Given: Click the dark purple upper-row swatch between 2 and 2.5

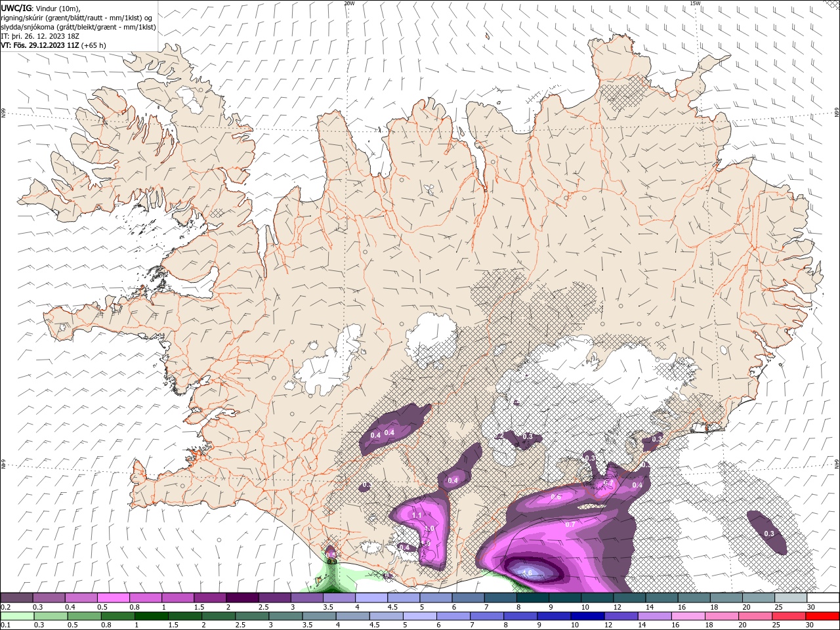Looking at the screenshot, I should coord(242,598).
